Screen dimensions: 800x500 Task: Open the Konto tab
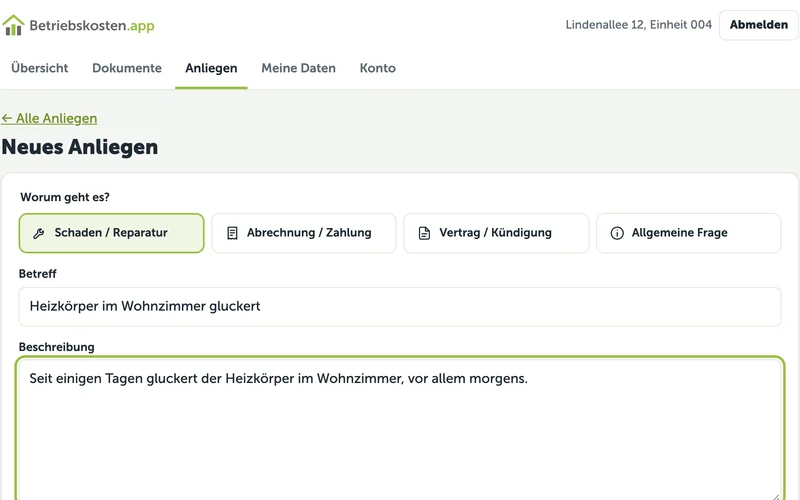pos(378,68)
